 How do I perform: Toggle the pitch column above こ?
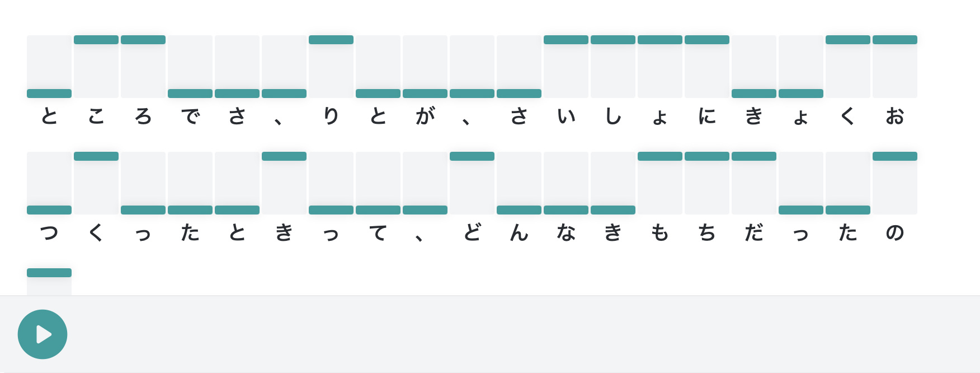(x=96, y=67)
